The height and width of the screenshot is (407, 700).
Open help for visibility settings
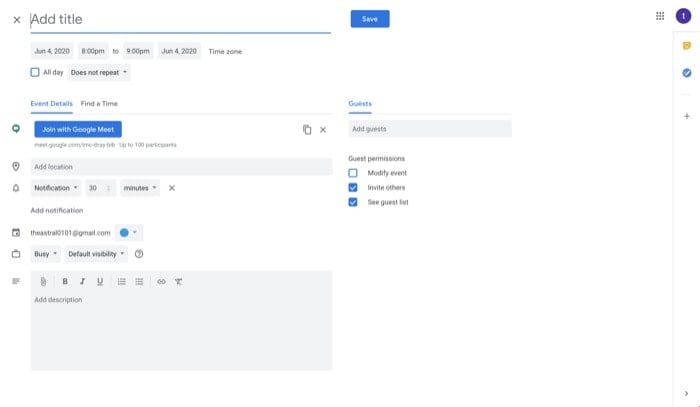pyautogui.click(x=139, y=254)
